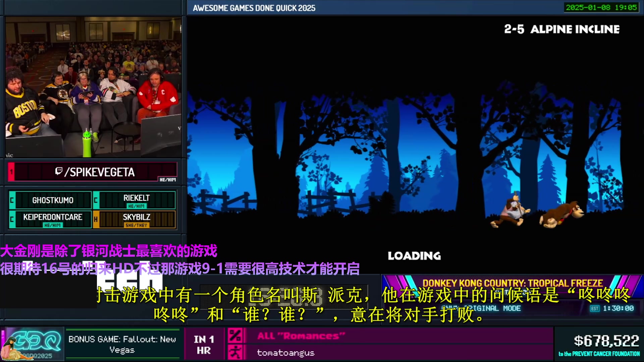
Task: Click the second line of the yellow Chinese subtitle
Action: [x=319, y=314]
